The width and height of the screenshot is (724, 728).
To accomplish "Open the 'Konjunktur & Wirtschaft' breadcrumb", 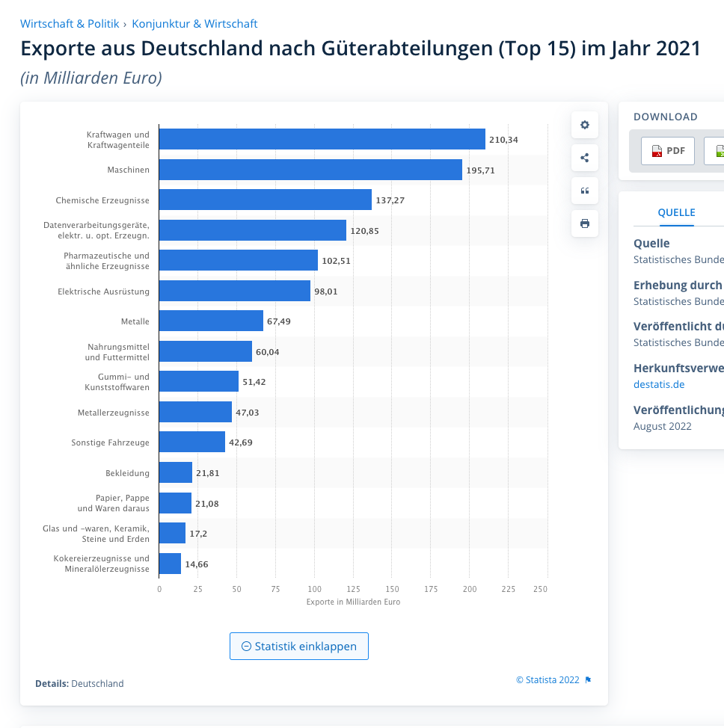I will (x=194, y=23).
